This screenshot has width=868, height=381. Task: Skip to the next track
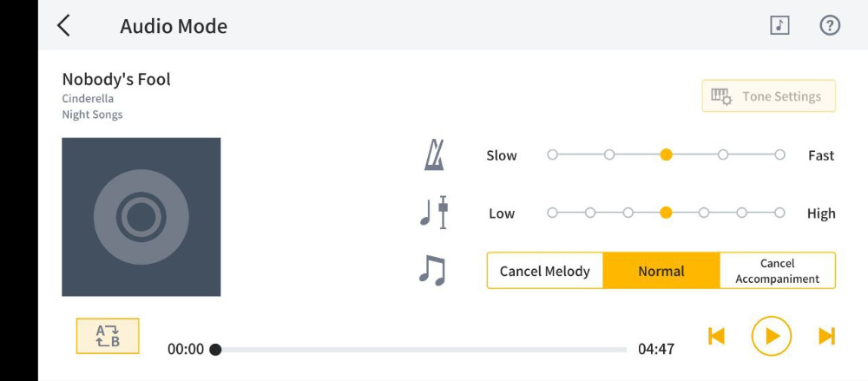click(826, 336)
